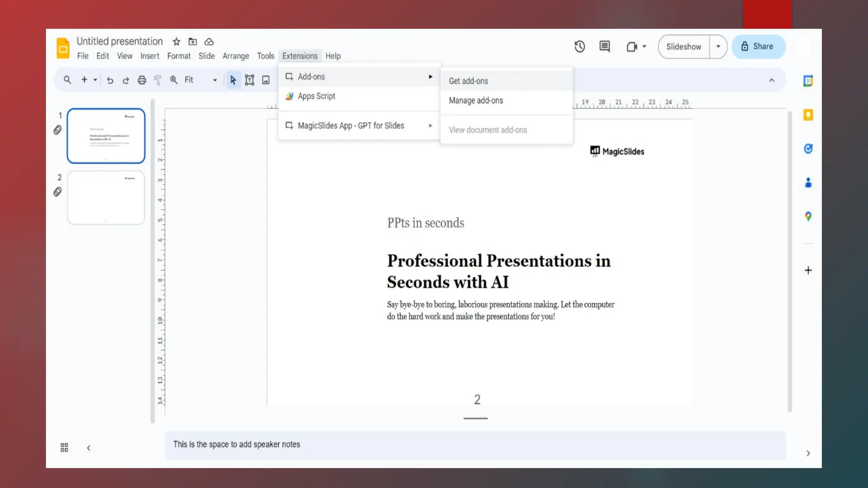The height and width of the screenshot is (488, 868).
Task: Select slide 2 thumbnail
Action: [106, 197]
